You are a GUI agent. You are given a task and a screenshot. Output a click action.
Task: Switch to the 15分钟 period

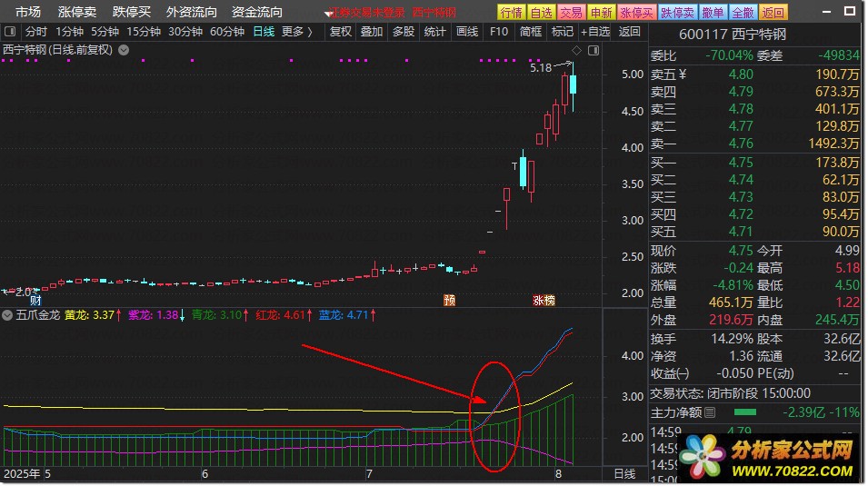pos(144,32)
